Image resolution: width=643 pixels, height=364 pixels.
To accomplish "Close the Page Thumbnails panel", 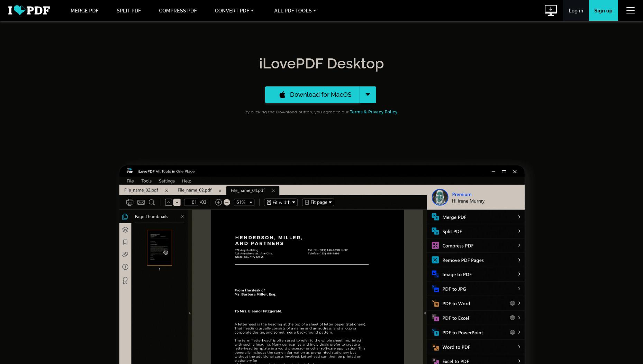I will (x=182, y=216).
